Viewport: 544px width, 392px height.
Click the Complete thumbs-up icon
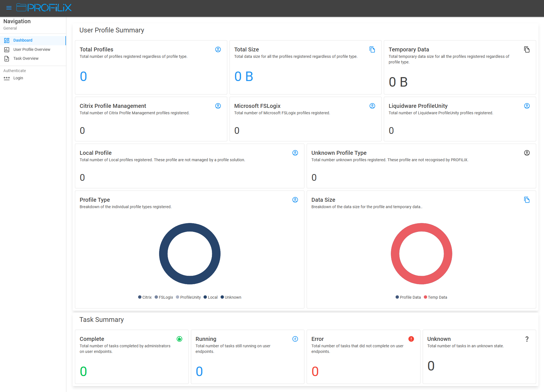pyautogui.click(x=179, y=339)
